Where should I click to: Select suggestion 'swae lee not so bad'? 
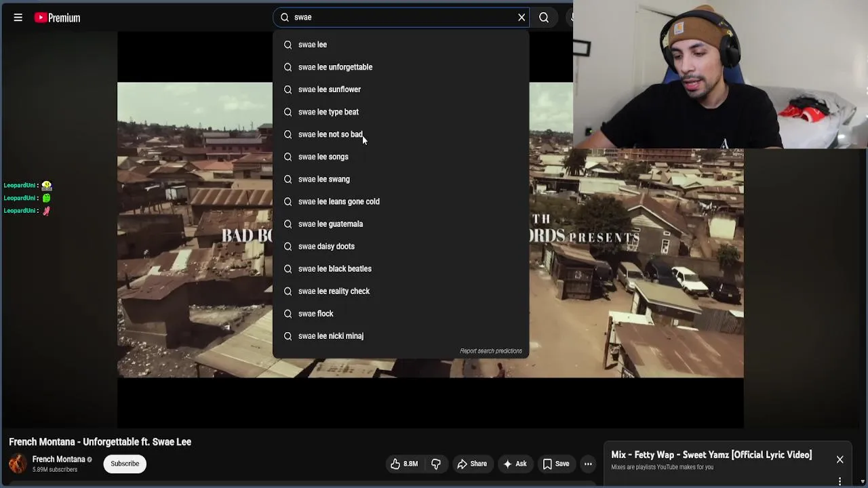click(x=401, y=134)
